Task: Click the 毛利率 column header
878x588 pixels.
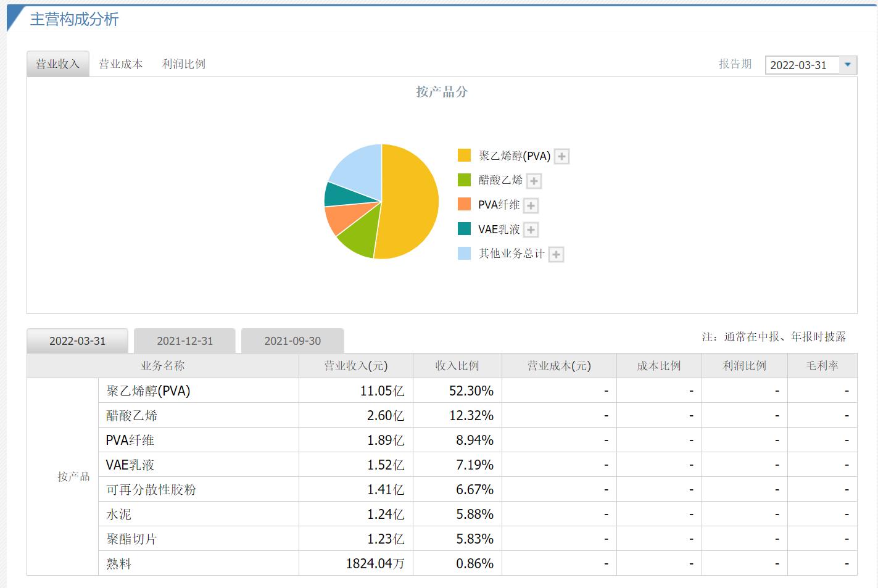Action: point(822,366)
